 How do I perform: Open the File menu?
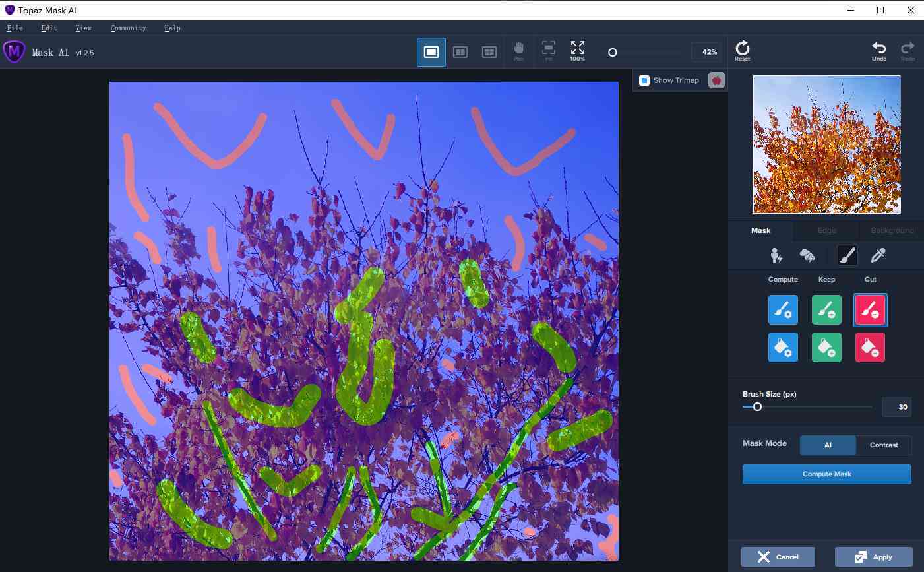15,28
